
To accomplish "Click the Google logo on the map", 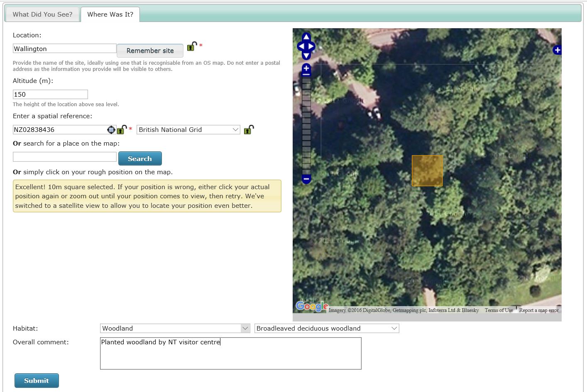I will point(312,307).
